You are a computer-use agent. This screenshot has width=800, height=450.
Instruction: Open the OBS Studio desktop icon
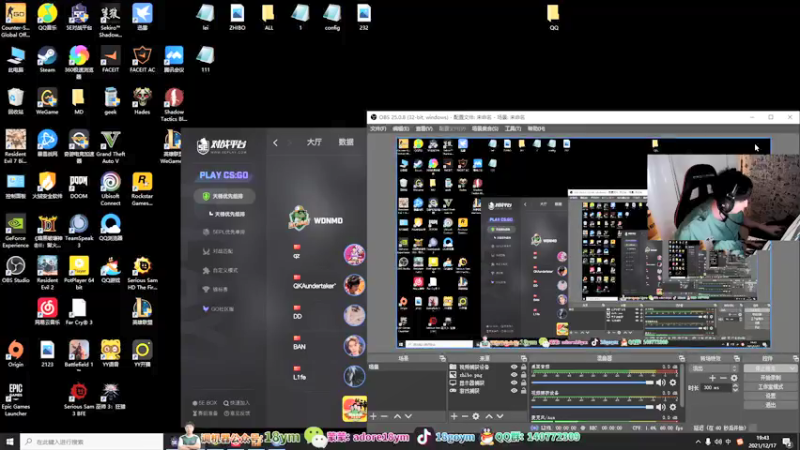(15, 270)
